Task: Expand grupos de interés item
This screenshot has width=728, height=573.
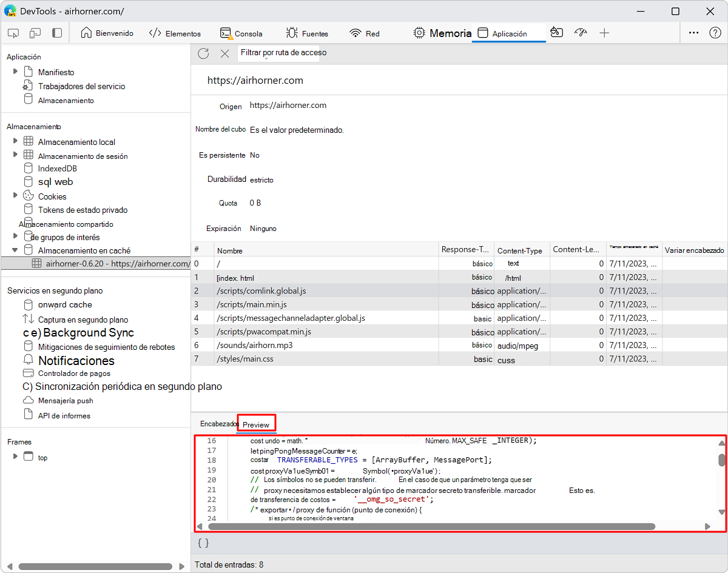Action: (x=15, y=236)
